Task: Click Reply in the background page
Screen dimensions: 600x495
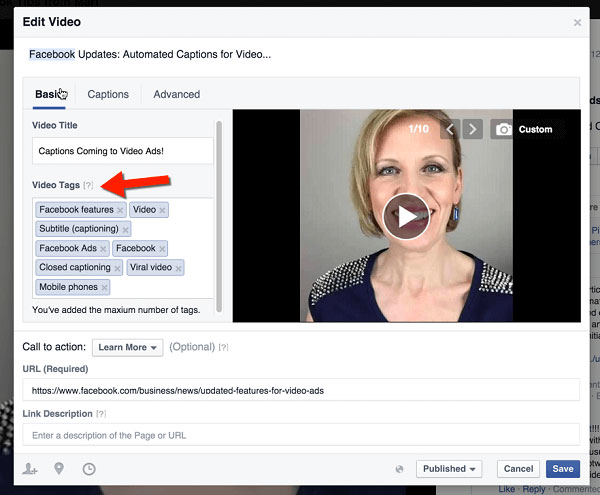Action: tap(534, 489)
